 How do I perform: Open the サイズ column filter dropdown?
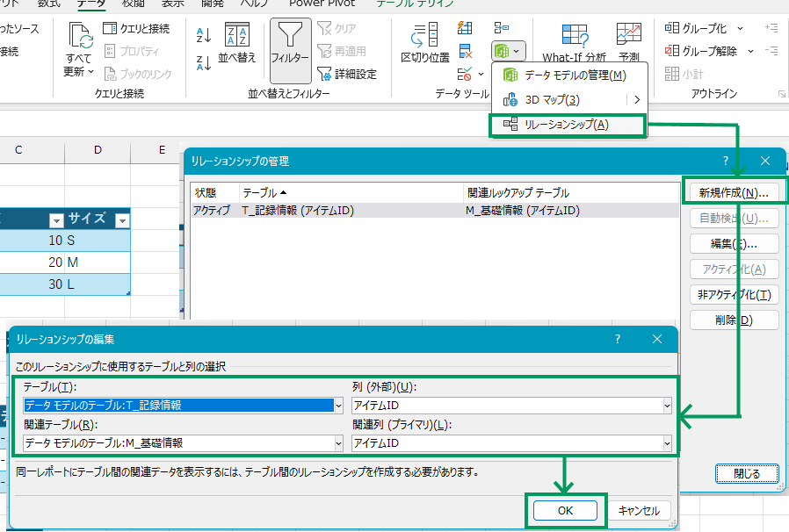tap(122, 220)
